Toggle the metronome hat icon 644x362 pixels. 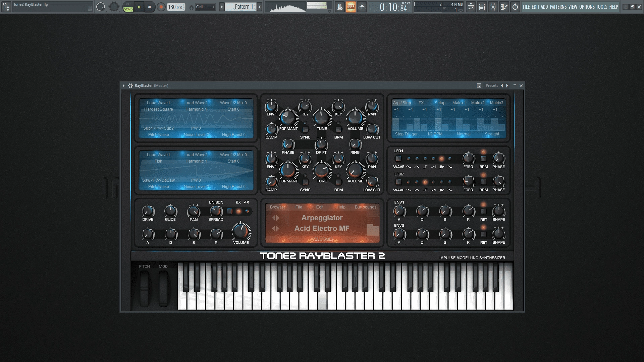(340, 7)
